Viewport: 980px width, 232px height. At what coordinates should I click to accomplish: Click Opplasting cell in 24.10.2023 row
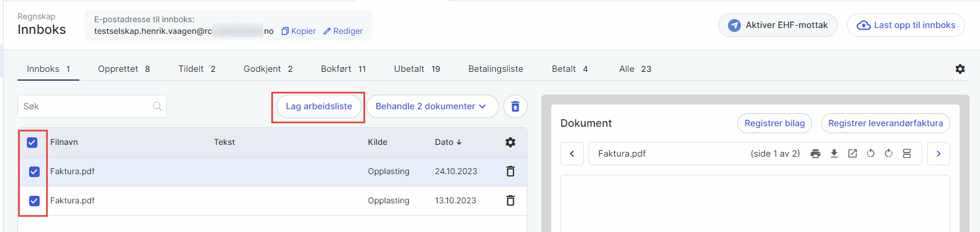[388, 171]
